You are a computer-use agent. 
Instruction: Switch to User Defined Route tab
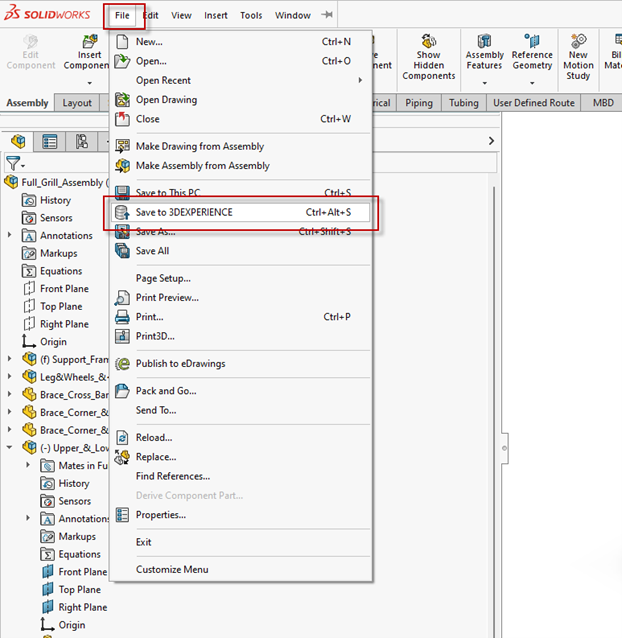pos(534,103)
